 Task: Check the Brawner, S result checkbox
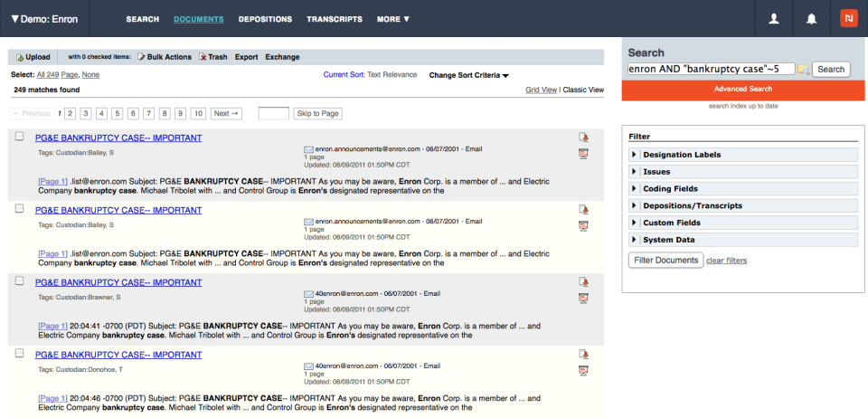(x=19, y=280)
